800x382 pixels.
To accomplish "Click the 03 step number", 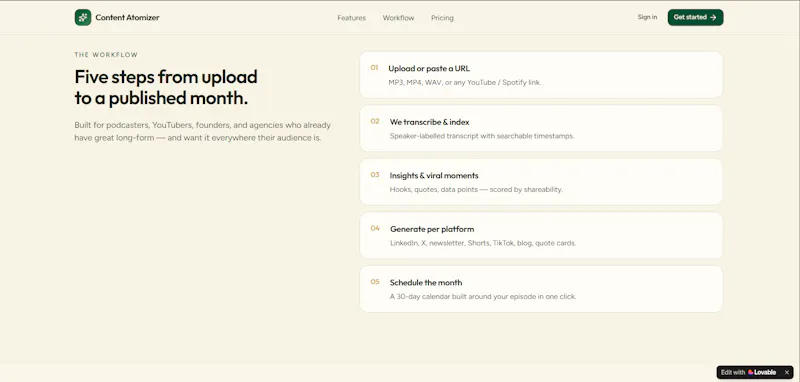I will click(x=375, y=175).
